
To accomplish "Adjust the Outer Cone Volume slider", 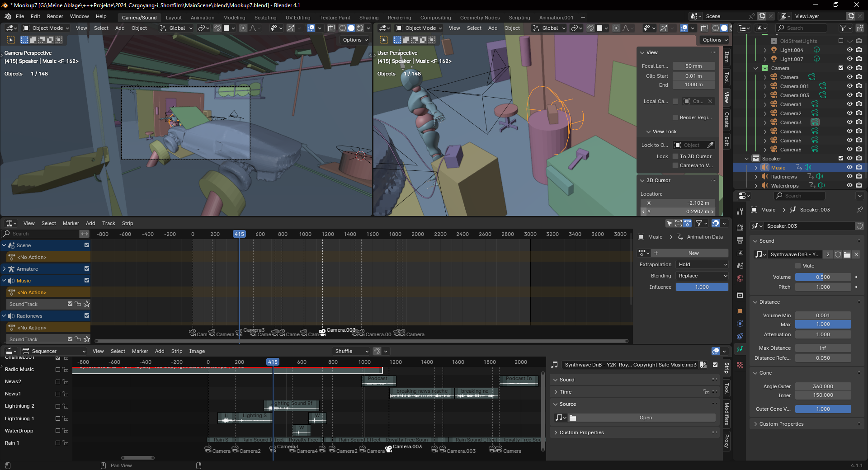I will point(823,409).
